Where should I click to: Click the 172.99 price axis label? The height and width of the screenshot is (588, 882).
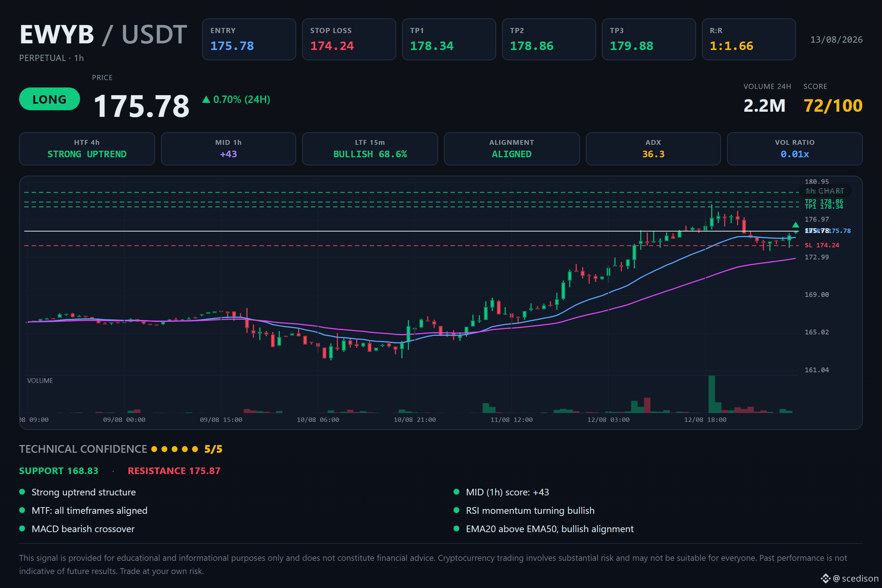(817, 257)
